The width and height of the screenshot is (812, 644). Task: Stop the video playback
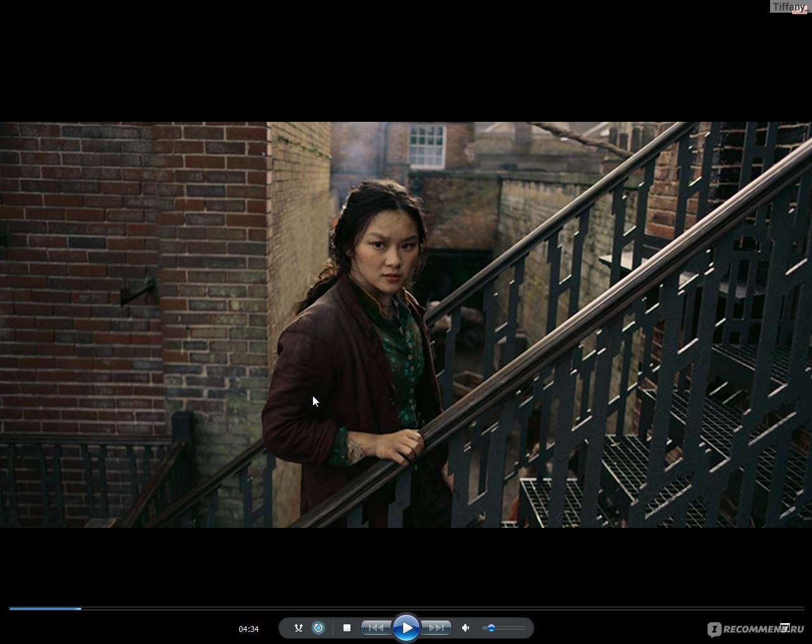click(x=347, y=628)
